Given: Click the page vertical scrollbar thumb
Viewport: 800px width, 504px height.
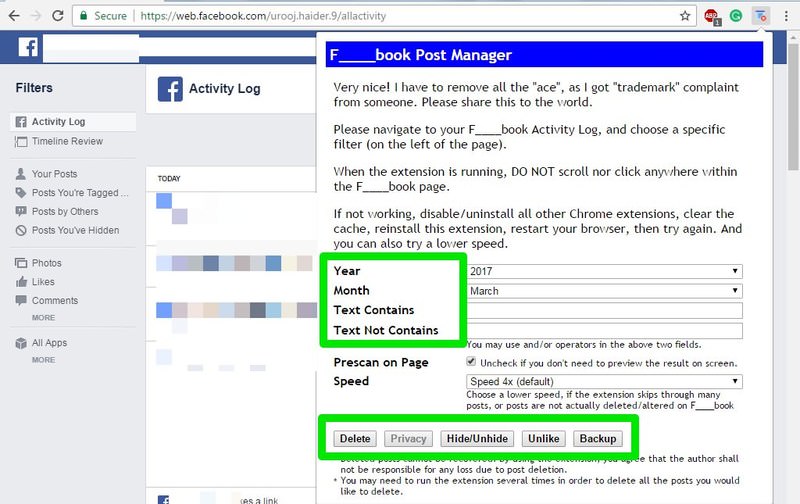Looking at the screenshot, I should point(793,108).
